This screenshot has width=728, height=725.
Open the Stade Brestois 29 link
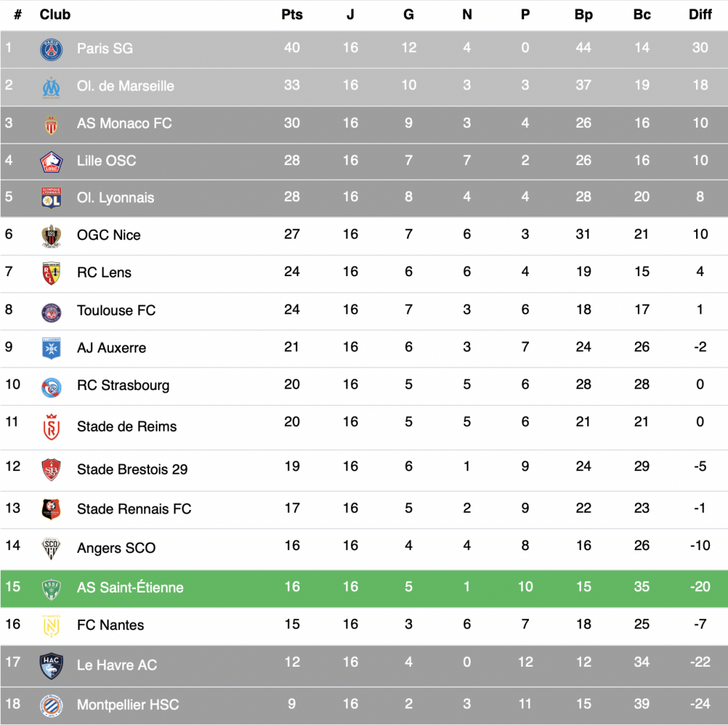(x=132, y=469)
